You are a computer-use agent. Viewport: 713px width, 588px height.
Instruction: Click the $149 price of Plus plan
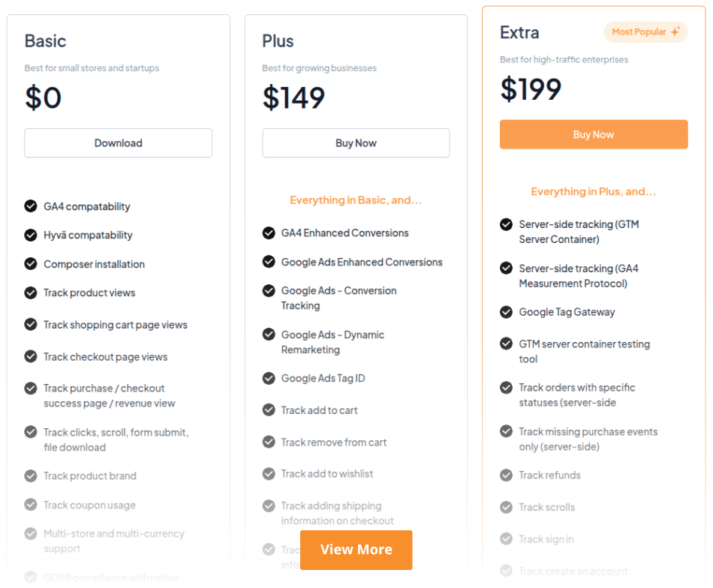[293, 96]
